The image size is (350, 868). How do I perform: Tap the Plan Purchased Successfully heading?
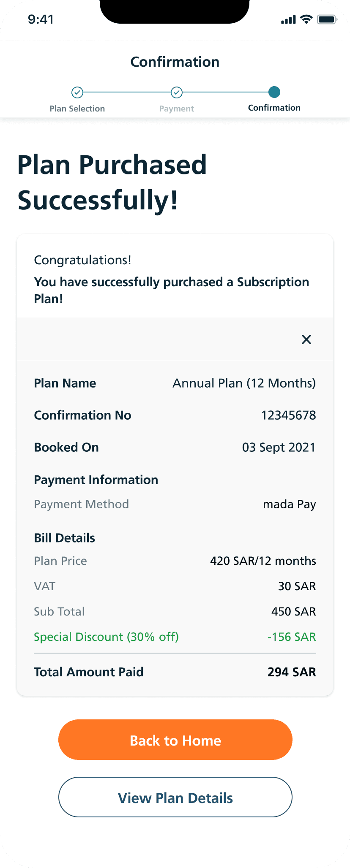(x=112, y=182)
